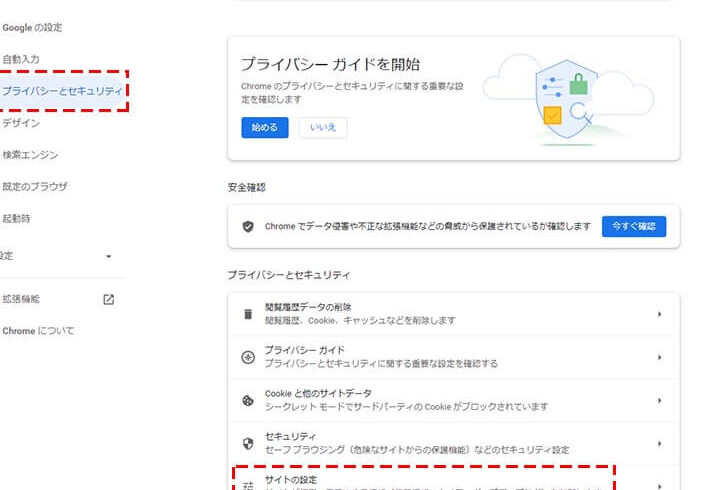Open セキュリティ settings row
The width and height of the screenshot is (720, 490).
[454, 444]
